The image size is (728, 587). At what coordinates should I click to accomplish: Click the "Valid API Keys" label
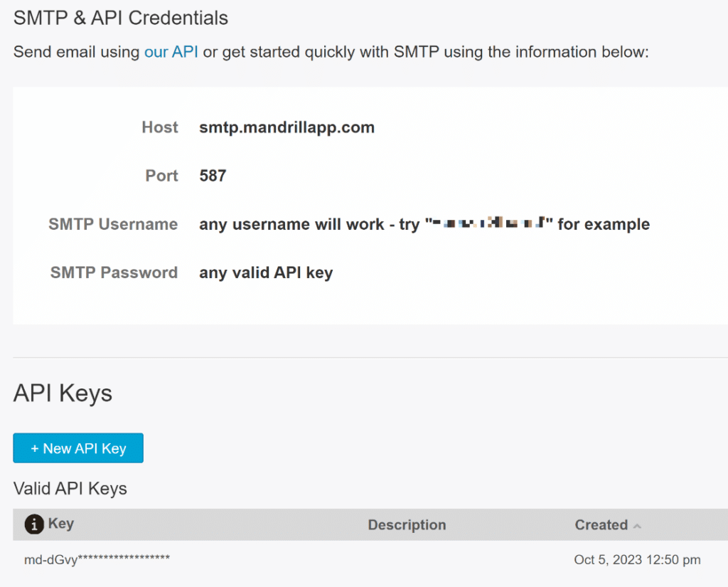pos(70,489)
